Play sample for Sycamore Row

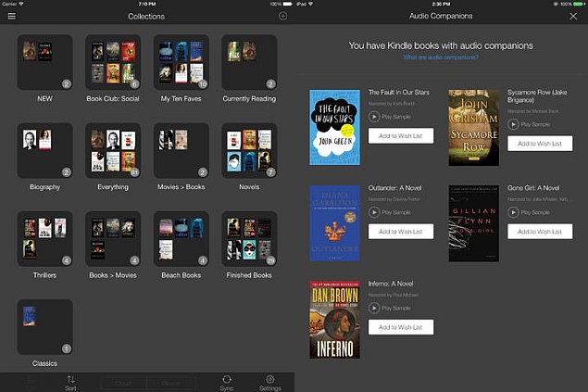click(x=529, y=124)
